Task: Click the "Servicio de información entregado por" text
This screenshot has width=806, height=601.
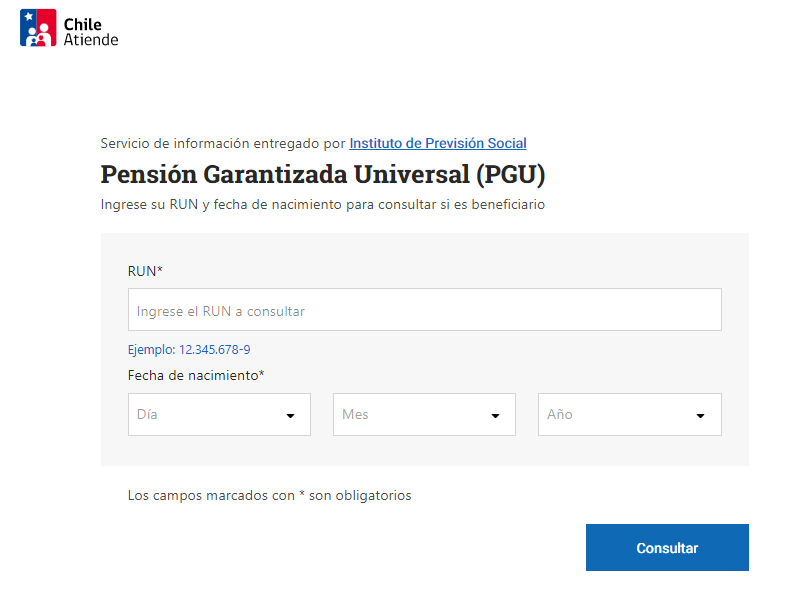Action: [223, 143]
